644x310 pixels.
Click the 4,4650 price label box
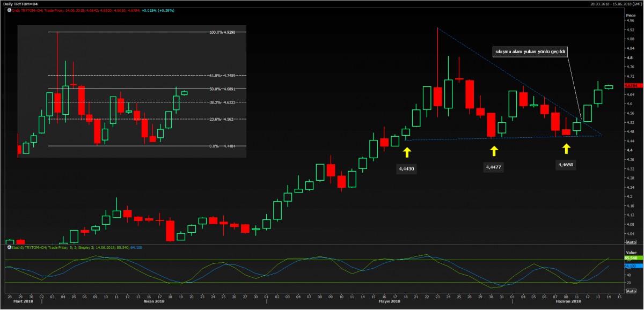point(566,165)
